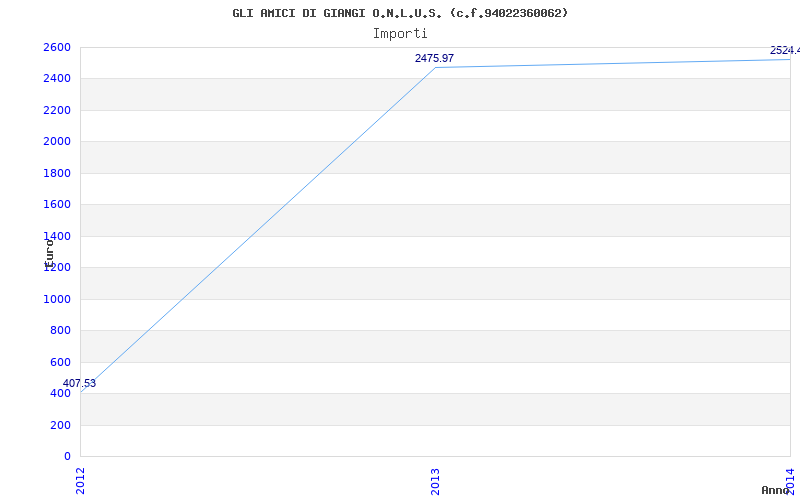Click the 200 y-axis value

61,424
